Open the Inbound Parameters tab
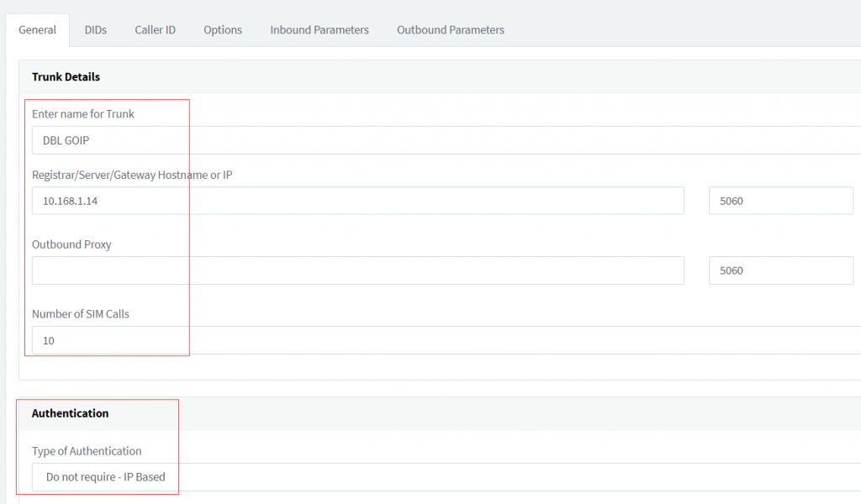Viewport: 861px width, 504px height. tap(320, 29)
